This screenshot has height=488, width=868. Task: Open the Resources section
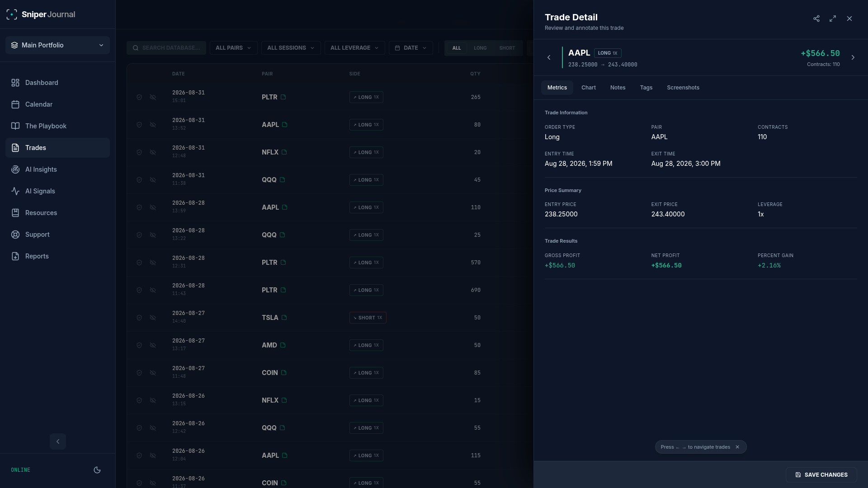click(57, 213)
